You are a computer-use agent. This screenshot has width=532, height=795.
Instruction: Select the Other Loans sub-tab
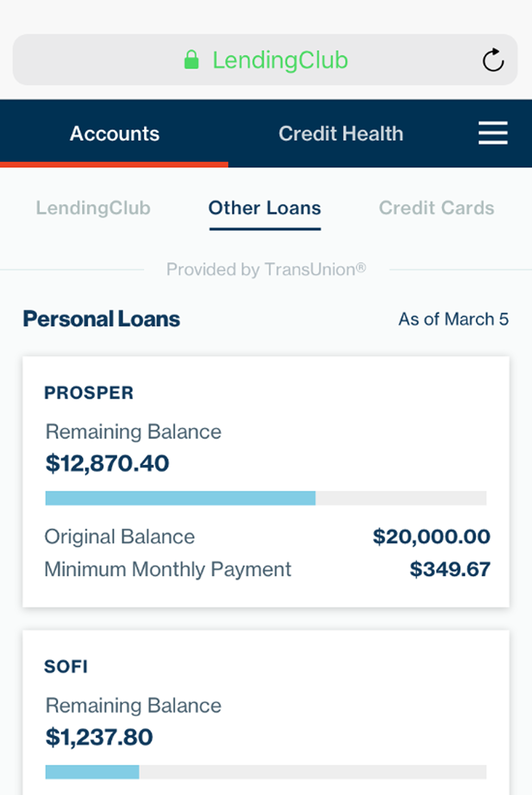[265, 208]
